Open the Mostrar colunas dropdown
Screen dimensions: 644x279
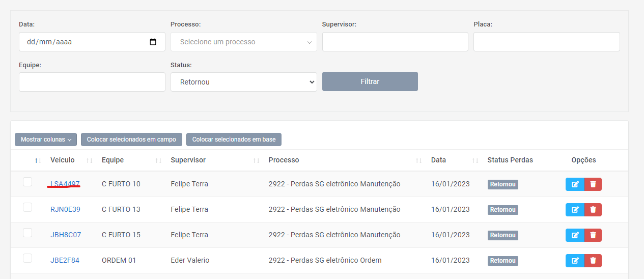[46, 139]
